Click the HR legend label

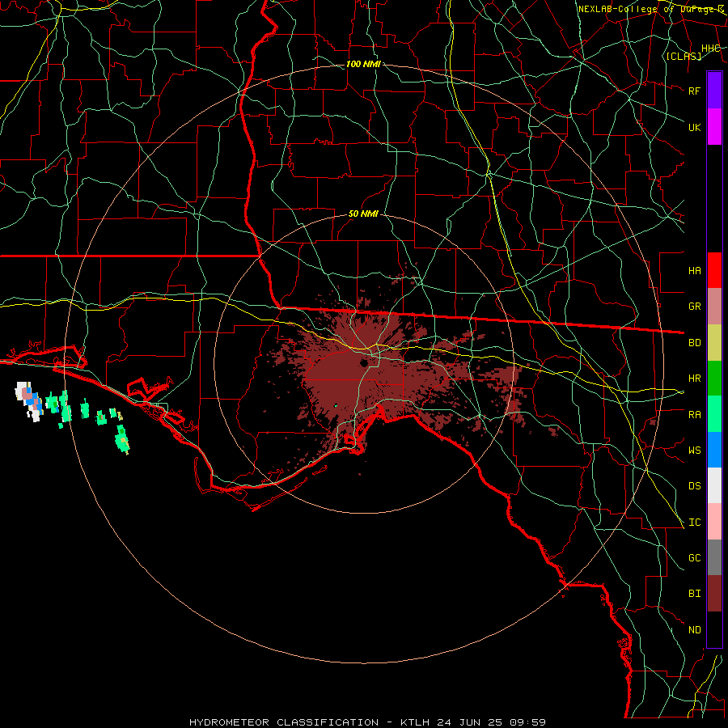(694, 379)
